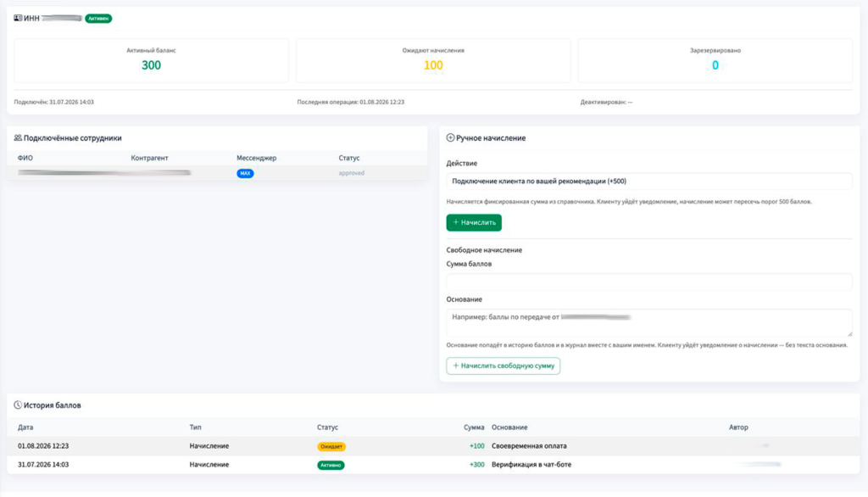868x497 pixels.
Task: Click the people icon beside Подключённые сотрудники
Action: pos(18,138)
